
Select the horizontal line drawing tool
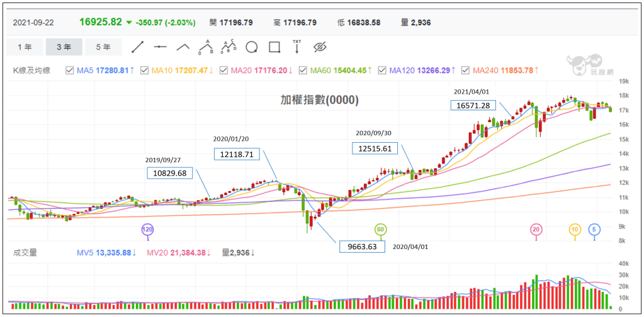(x=161, y=47)
